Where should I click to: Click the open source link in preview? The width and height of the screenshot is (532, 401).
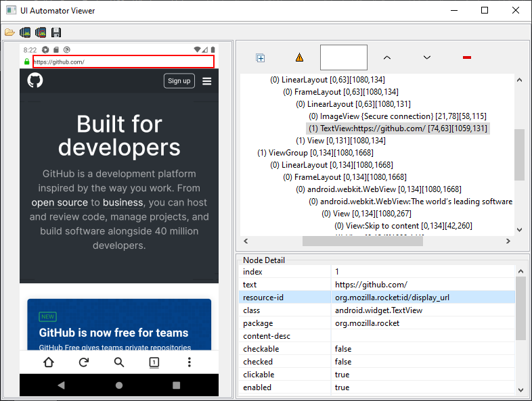60,202
